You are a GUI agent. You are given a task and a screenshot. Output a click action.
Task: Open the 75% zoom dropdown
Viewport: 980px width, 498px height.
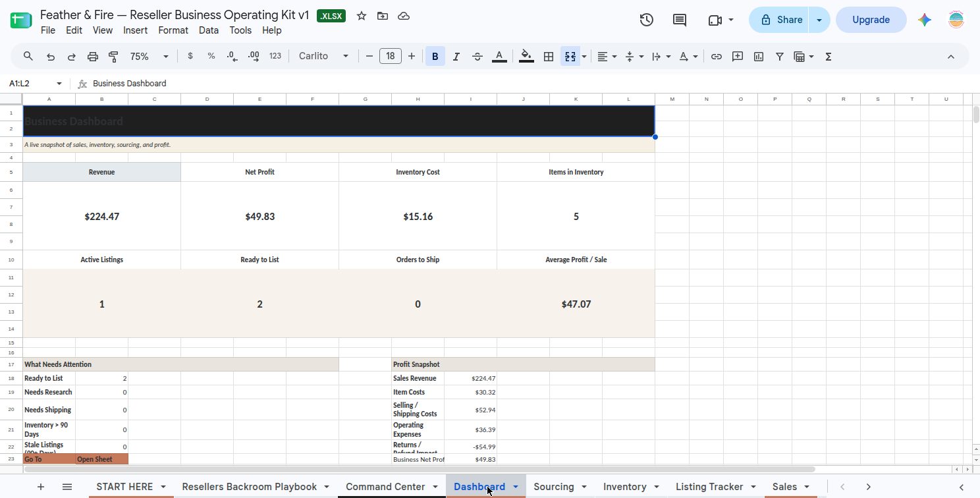point(149,57)
